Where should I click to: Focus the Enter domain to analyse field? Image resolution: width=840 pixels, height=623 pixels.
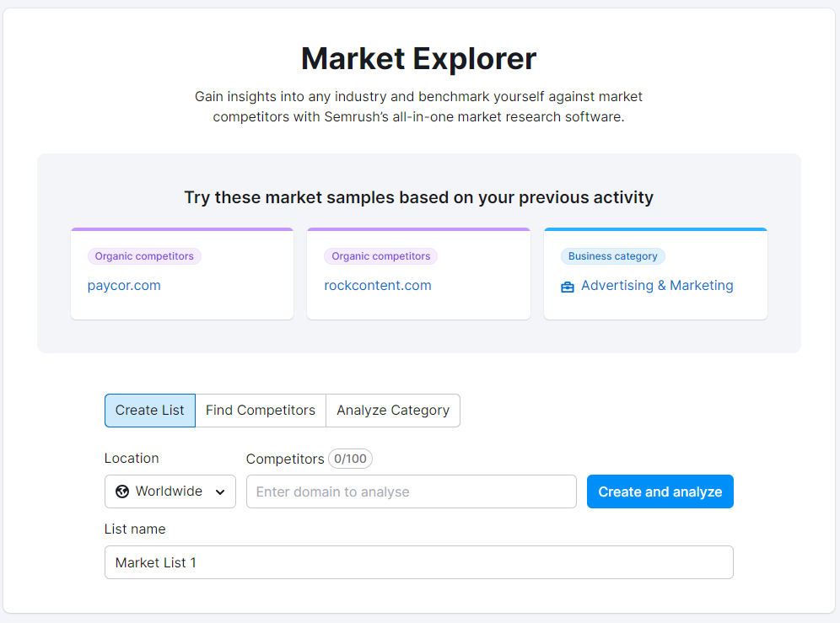[412, 491]
